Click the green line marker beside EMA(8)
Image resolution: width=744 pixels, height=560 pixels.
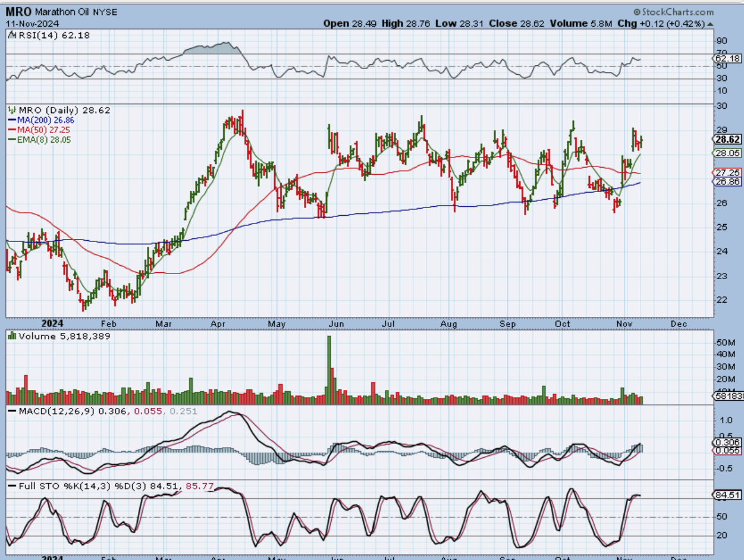click(12, 139)
